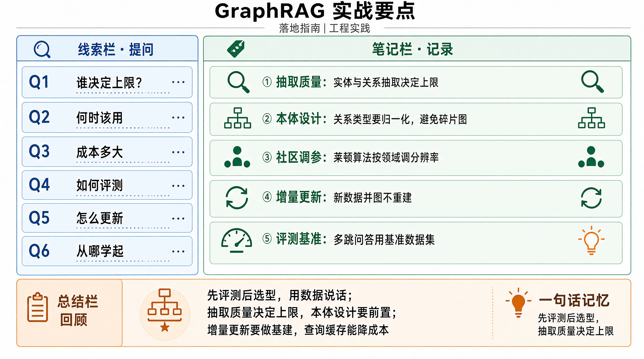The height and width of the screenshot is (359, 644).
Task: Click question text 谁决定上限?
Action: click(110, 83)
